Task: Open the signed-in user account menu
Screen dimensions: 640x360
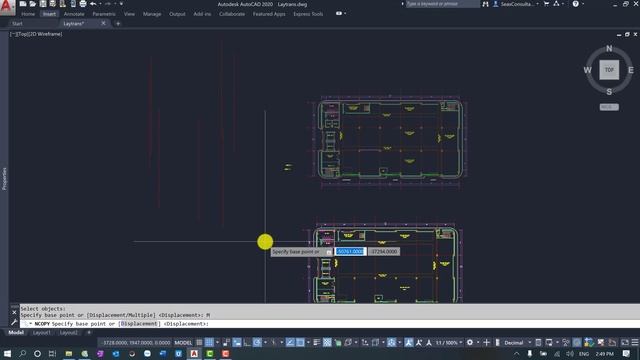Action: coord(516,4)
